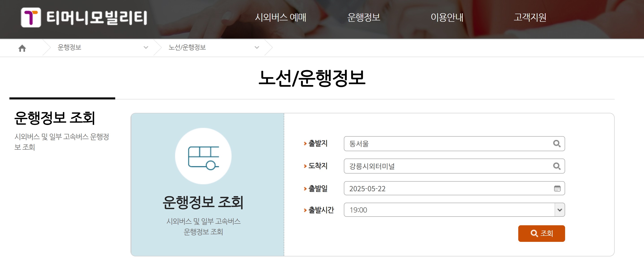Click the 노선/운행정보 breadcrumb text

click(x=187, y=47)
